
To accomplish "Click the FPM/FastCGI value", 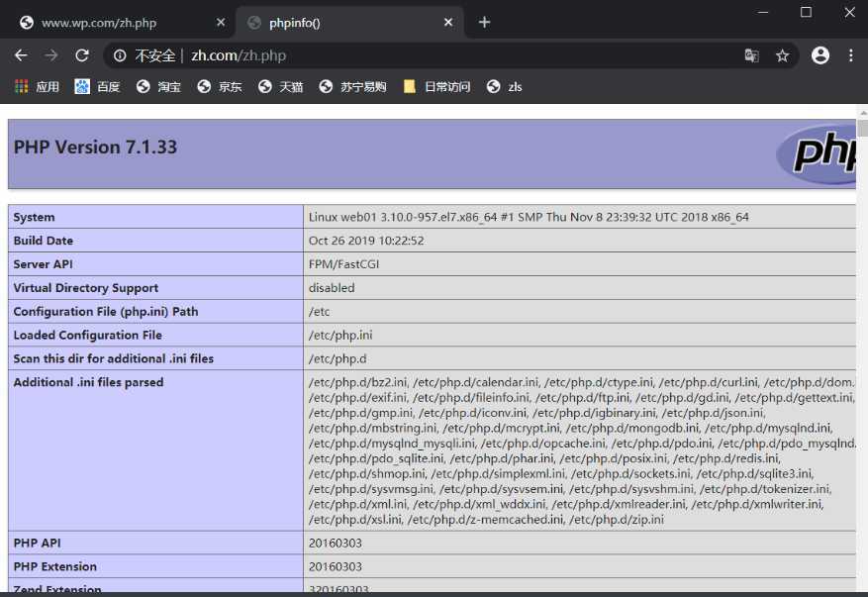I will [x=343, y=264].
